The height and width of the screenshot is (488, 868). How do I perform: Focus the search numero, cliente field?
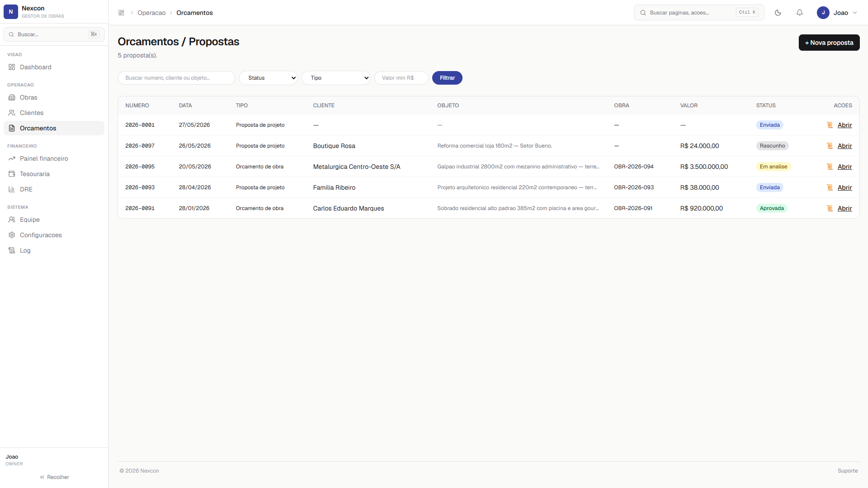176,78
